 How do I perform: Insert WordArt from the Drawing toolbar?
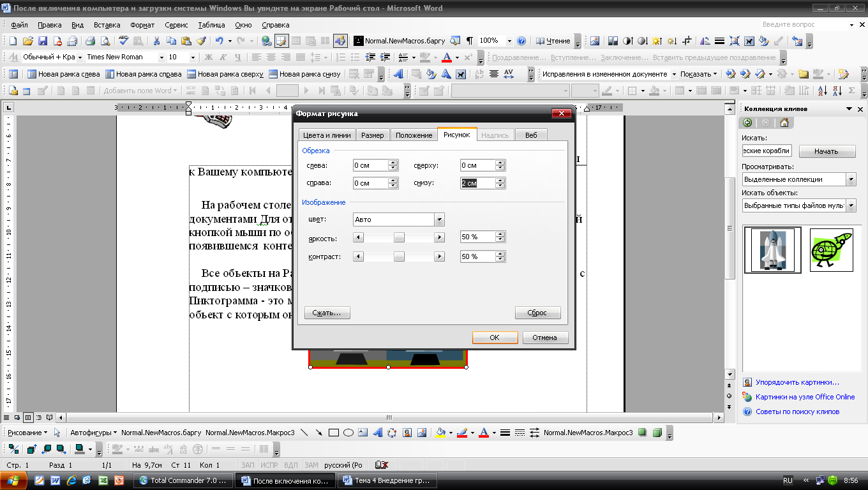pos(377,433)
